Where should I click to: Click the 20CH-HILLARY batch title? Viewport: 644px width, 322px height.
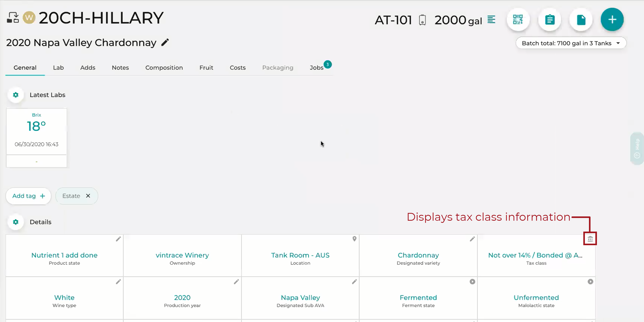pyautogui.click(x=101, y=18)
